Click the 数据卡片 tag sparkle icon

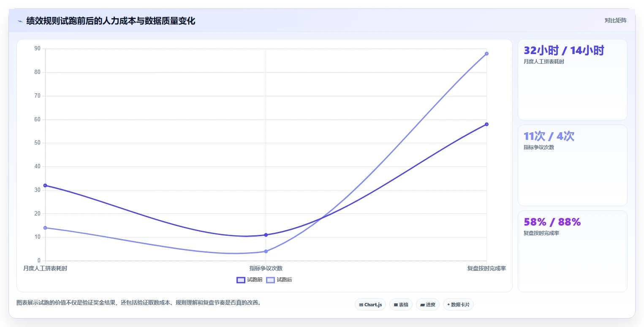448,304
